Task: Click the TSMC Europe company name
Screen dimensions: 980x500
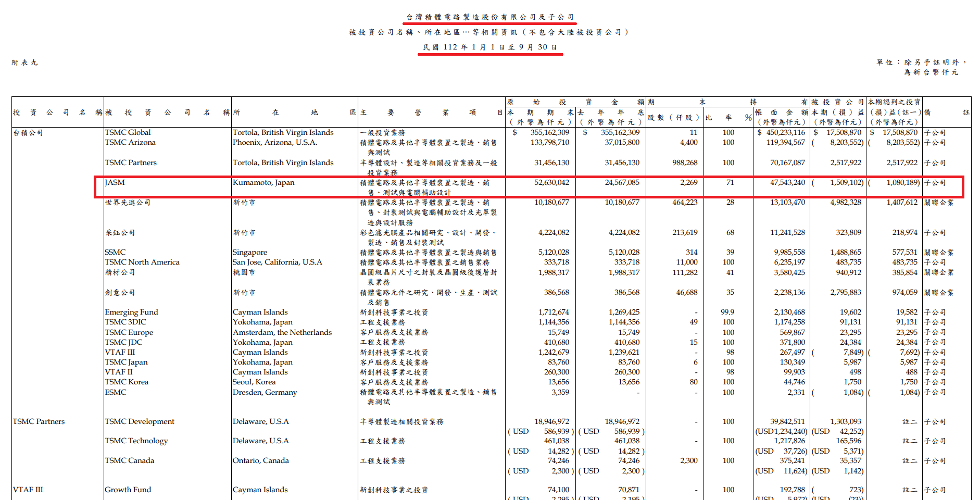Action: (129, 332)
